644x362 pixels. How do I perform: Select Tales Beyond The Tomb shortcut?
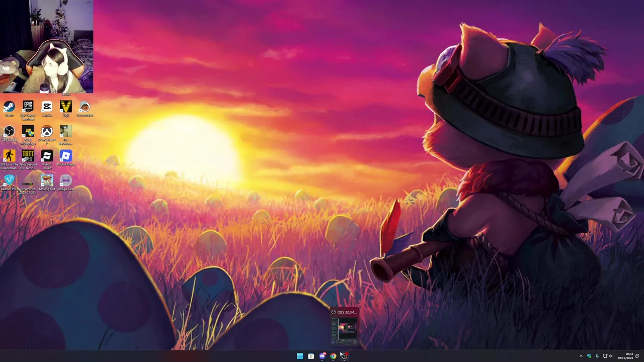pos(28,160)
